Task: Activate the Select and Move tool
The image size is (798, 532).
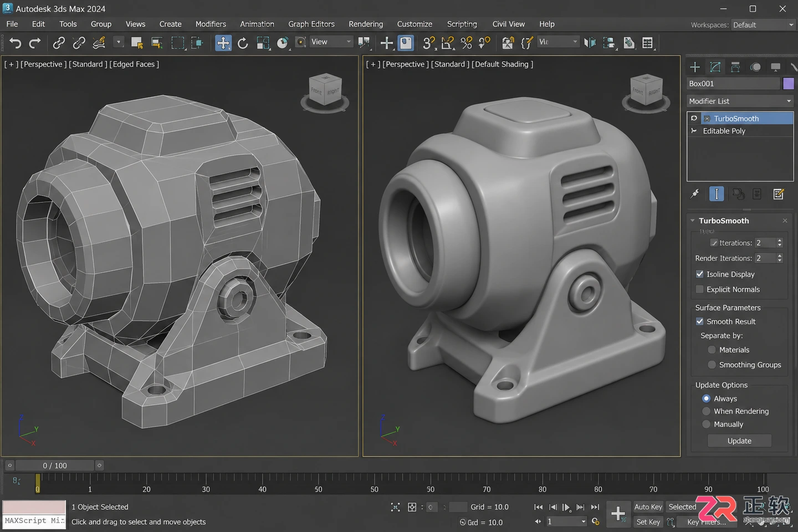Action: (x=223, y=43)
